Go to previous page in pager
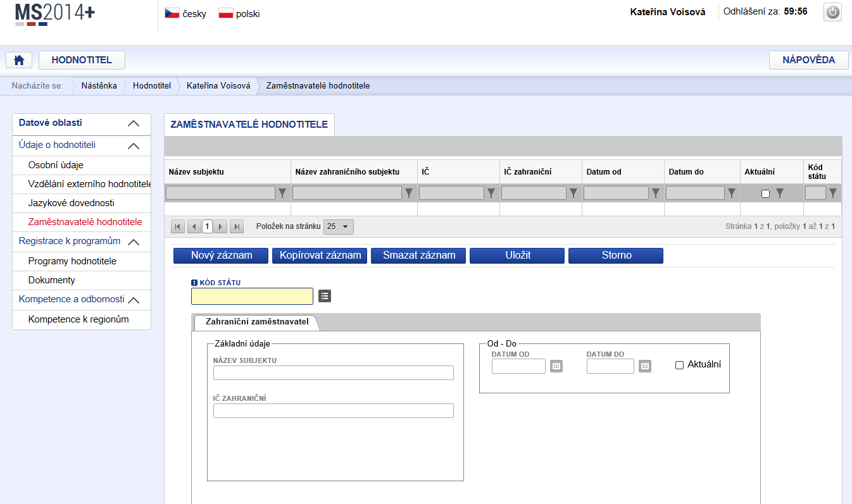The image size is (852, 504). click(x=194, y=226)
